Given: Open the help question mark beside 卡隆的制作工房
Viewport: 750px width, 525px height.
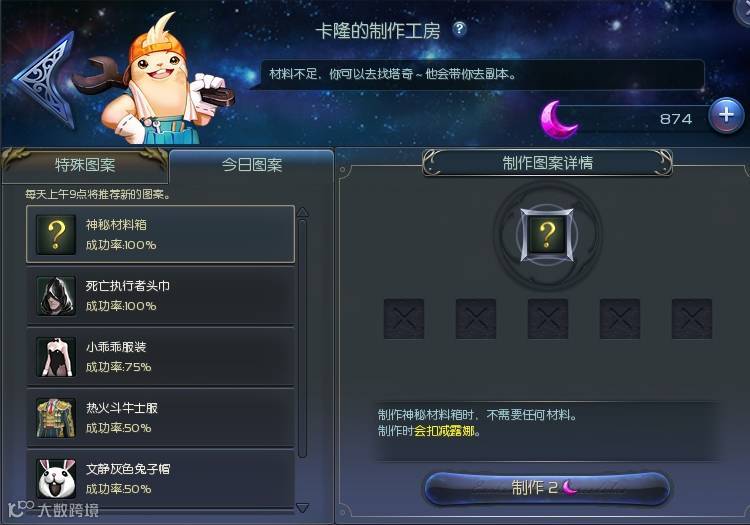Looking at the screenshot, I should 459,30.
